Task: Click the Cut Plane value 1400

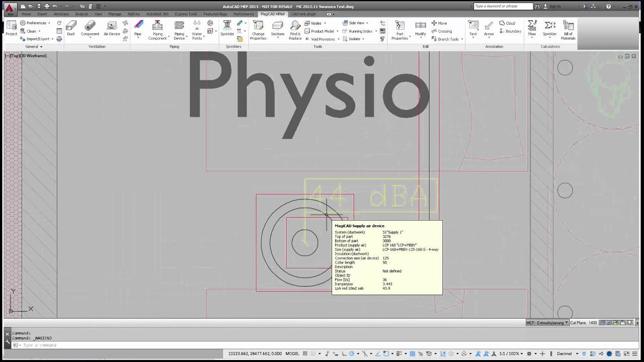Action: [x=593, y=322]
